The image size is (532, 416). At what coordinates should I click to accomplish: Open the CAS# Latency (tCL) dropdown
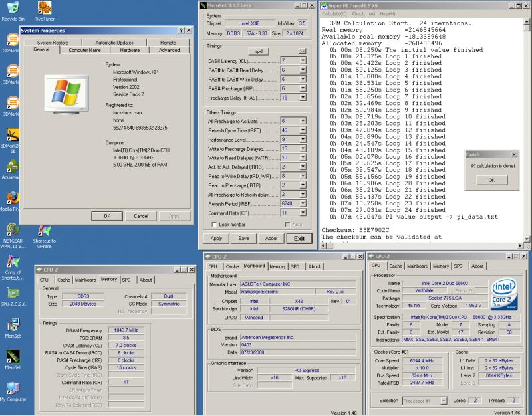pyautogui.click(x=303, y=60)
